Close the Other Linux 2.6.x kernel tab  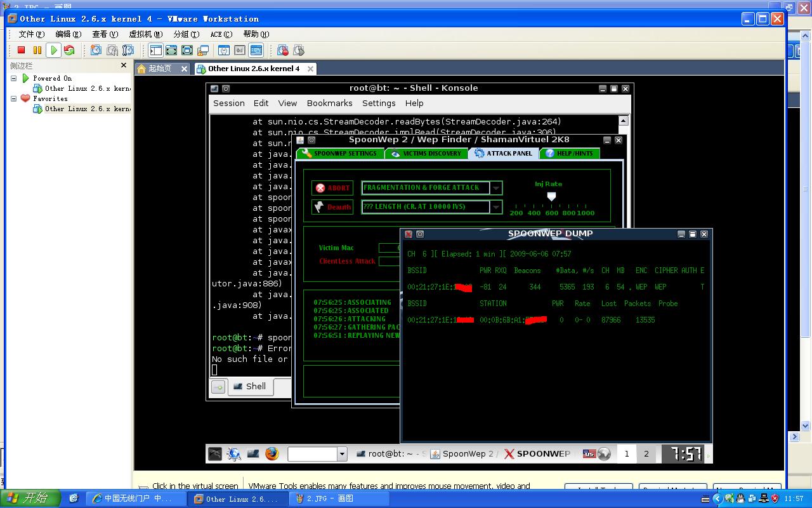(x=310, y=69)
